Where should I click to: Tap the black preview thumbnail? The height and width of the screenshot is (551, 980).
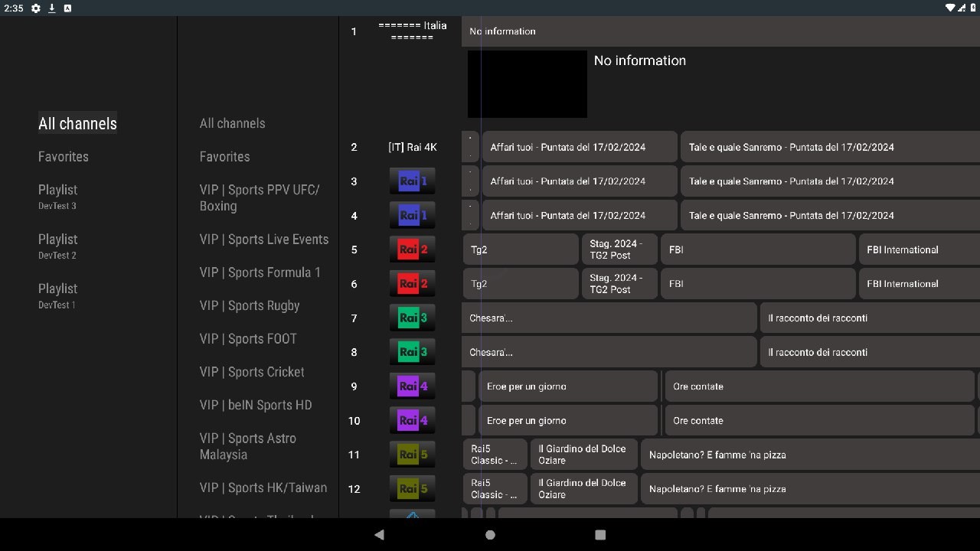point(528,84)
